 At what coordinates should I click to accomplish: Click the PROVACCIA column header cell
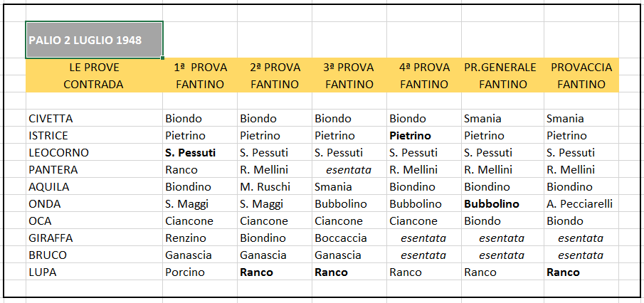coord(581,68)
